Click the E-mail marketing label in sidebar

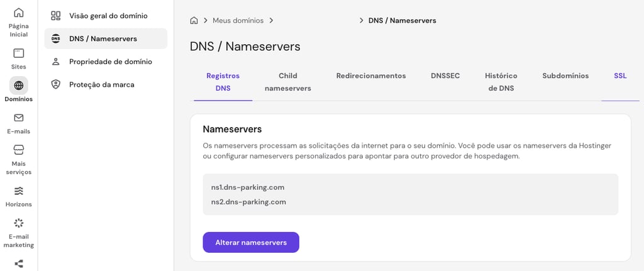18,241
